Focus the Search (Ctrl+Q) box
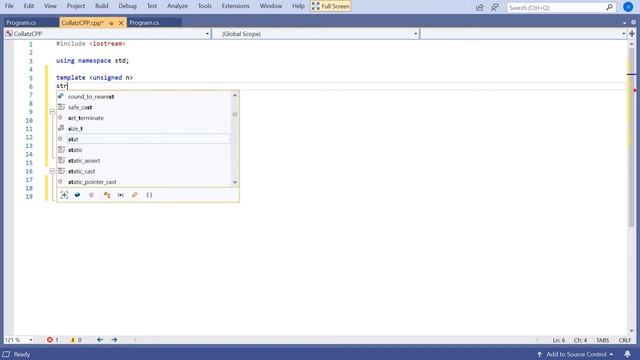 (x=561, y=7)
